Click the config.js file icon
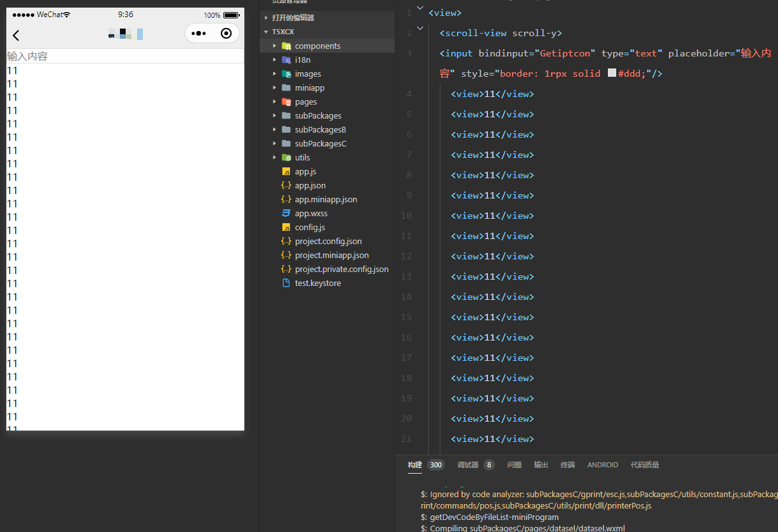 286,227
